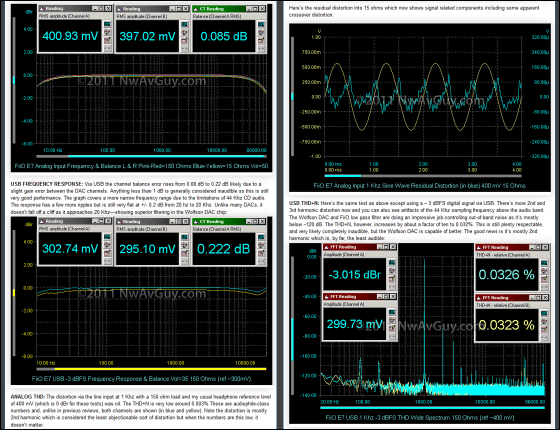Click the cyan display icon beside 295.10 mV
Image resolution: width=560 pixels, height=430 pixels.
click(x=184, y=237)
